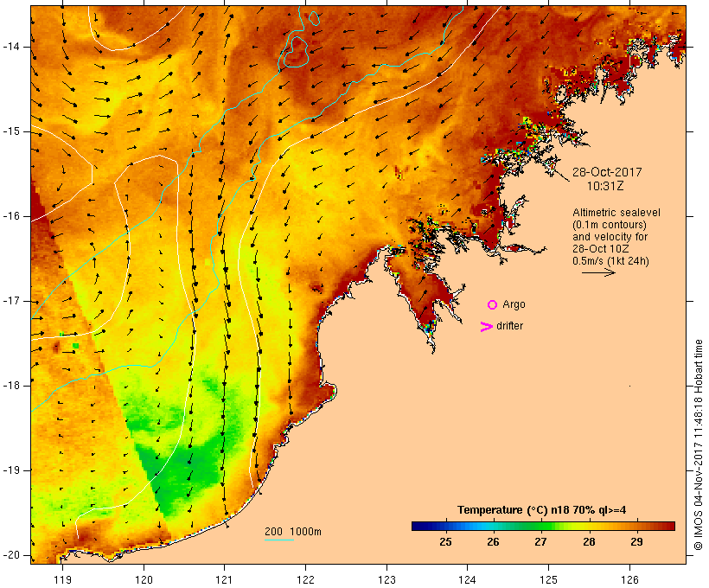Click the 'Altimetric sealevel' caption line
The width and height of the screenshot is (709, 588).
[616, 213]
